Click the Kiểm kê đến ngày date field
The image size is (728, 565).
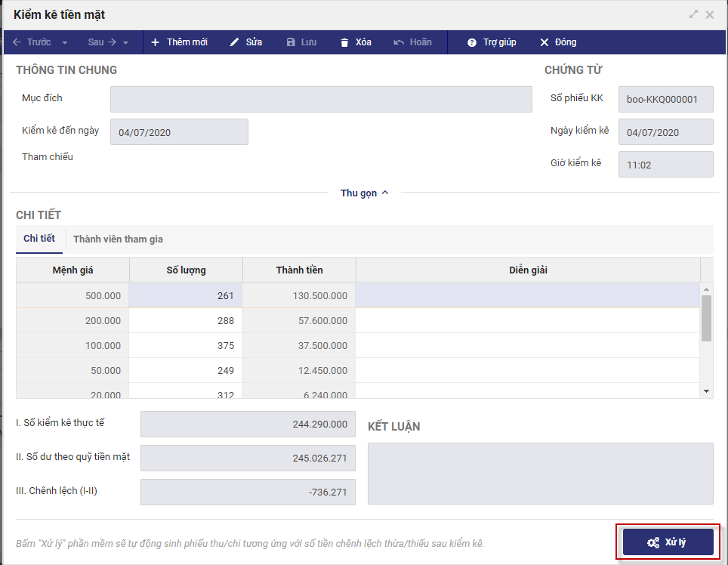coord(179,132)
